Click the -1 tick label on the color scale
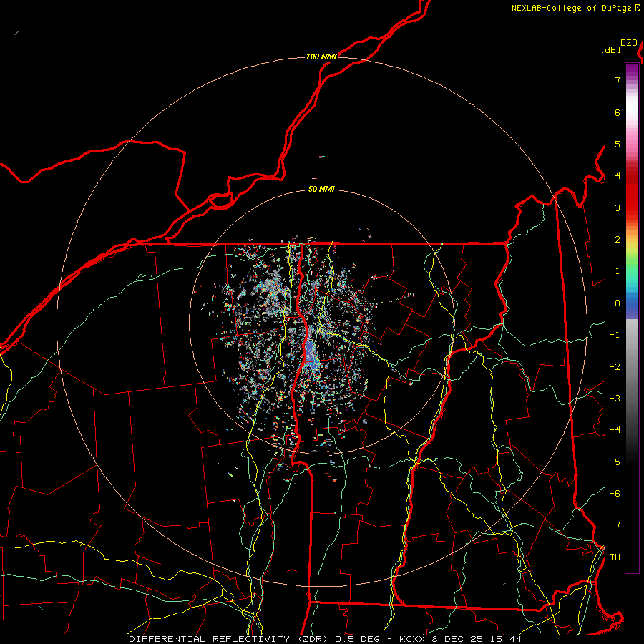Viewport: 644px width, 644px height. click(x=615, y=335)
